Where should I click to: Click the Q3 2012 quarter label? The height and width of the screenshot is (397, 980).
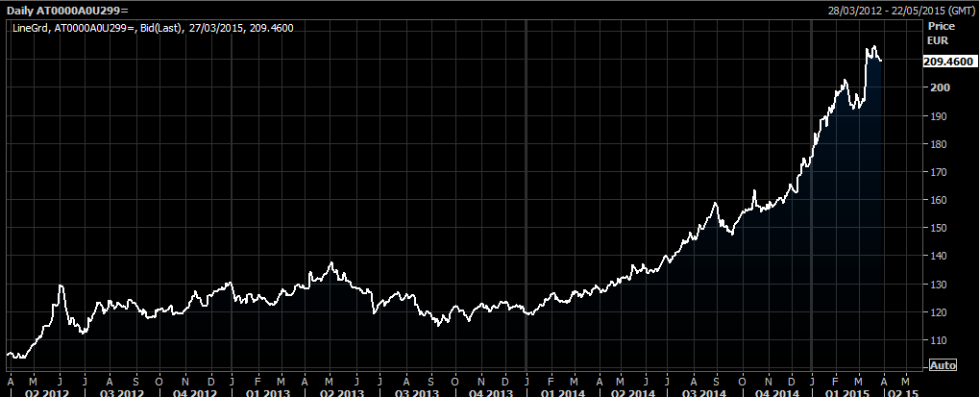[x=122, y=392]
